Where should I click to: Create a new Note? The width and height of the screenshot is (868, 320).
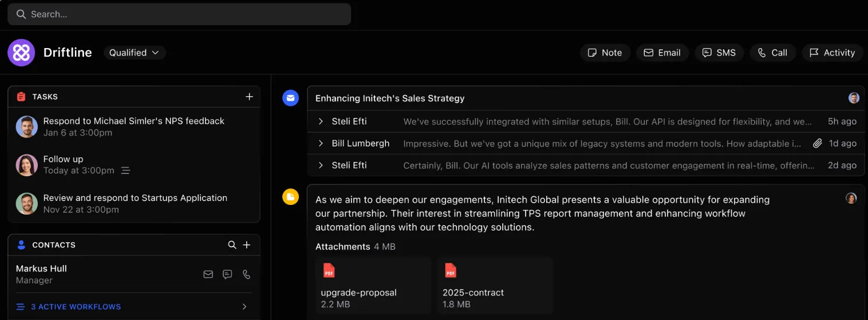click(x=605, y=53)
